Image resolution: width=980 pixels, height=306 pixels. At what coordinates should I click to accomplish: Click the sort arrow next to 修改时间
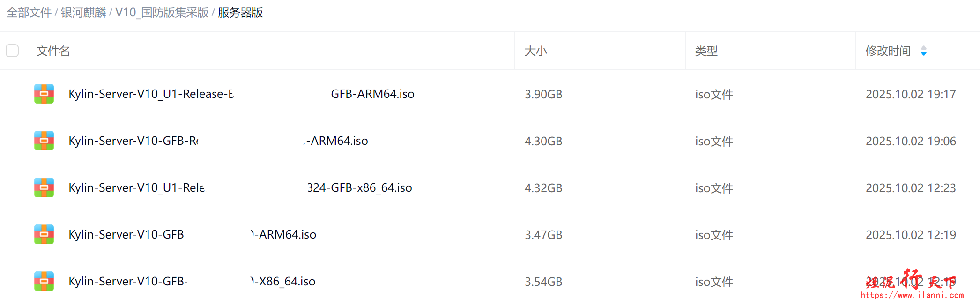923,51
